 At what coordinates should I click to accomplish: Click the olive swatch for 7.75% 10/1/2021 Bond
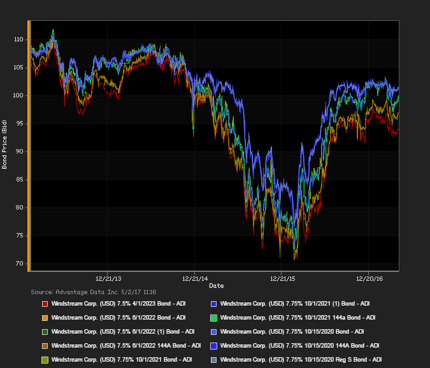pyautogui.click(x=45, y=360)
